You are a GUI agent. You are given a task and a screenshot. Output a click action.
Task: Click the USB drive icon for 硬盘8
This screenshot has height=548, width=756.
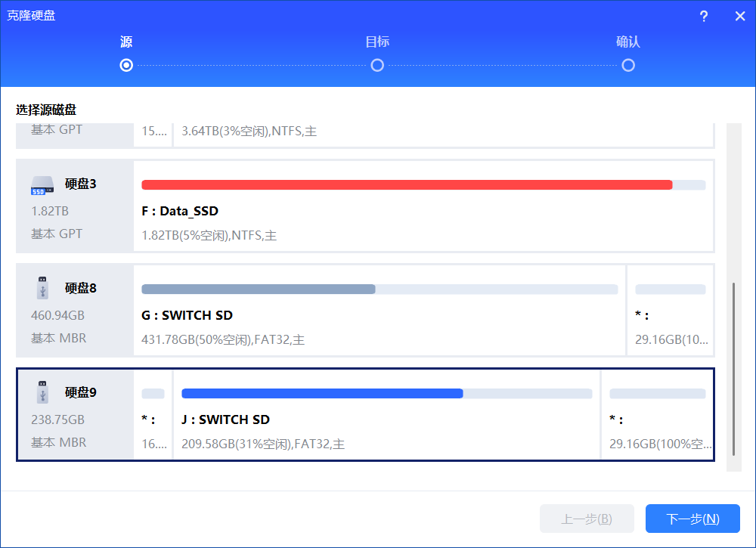pyautogui.click(x=42, y=288)
